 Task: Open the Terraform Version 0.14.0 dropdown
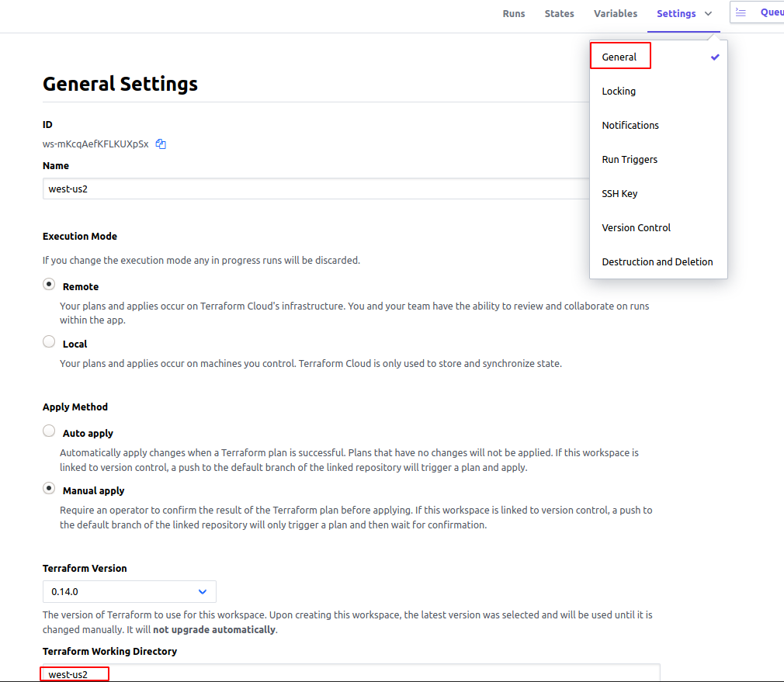click(130, 591)
